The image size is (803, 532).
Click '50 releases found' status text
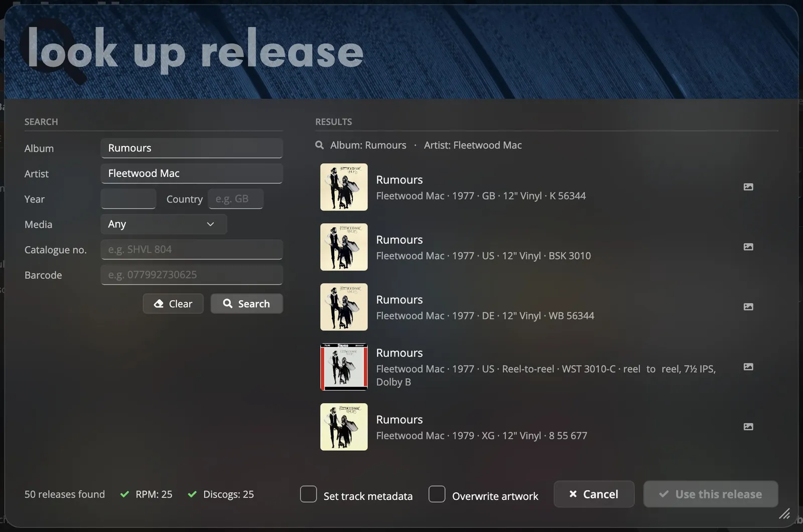65,494
